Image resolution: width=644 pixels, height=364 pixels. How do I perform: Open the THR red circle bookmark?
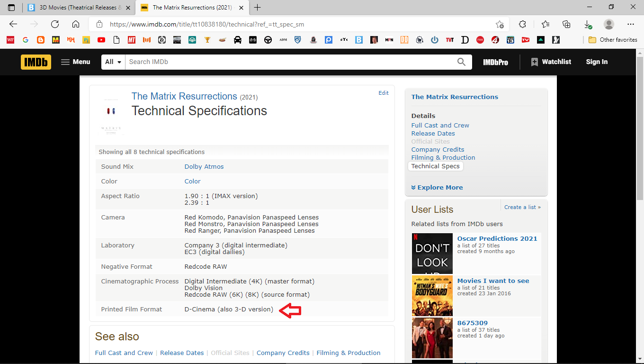pyautogui.click(x=480, y=40)
